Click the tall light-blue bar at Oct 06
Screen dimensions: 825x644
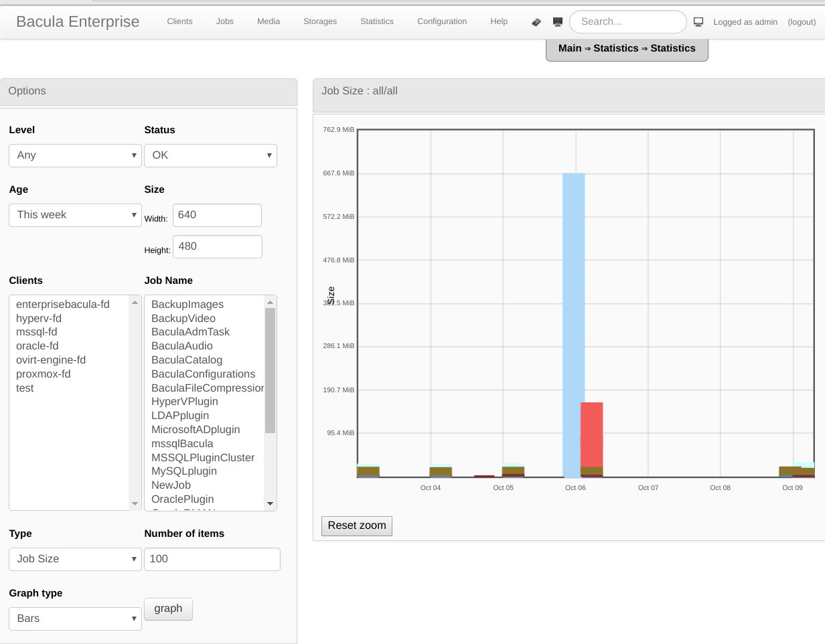coord(573,325)
